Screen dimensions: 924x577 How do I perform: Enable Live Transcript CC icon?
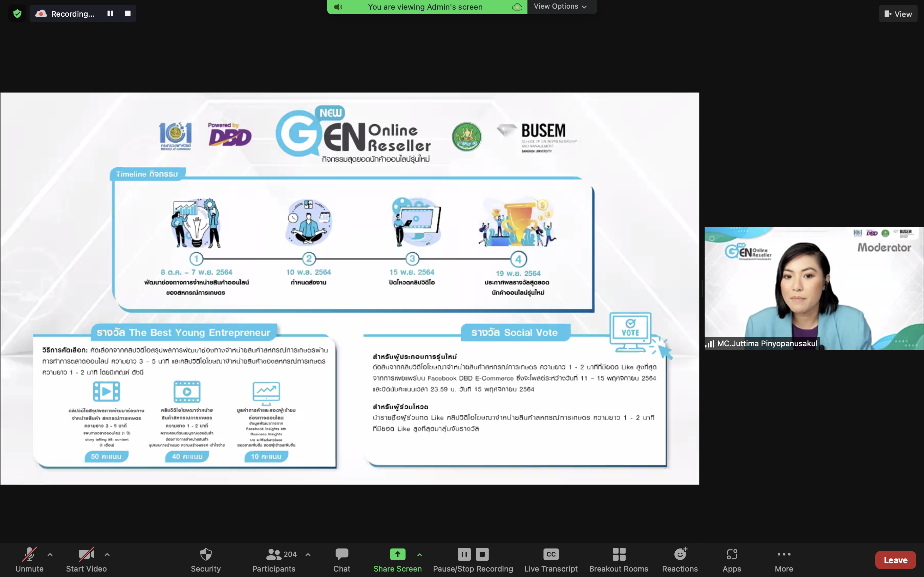pos(551,555)
